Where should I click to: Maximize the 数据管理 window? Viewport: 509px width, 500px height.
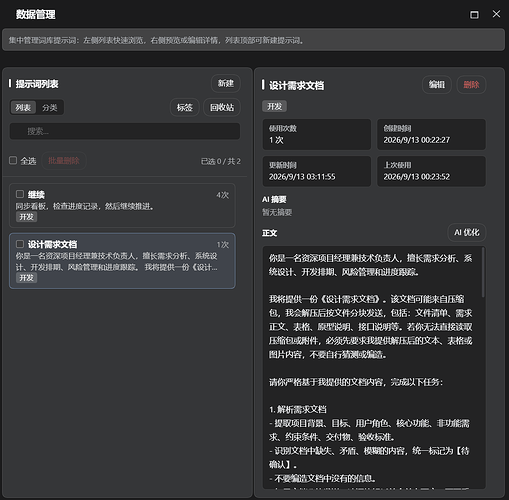tap(474, 15)
